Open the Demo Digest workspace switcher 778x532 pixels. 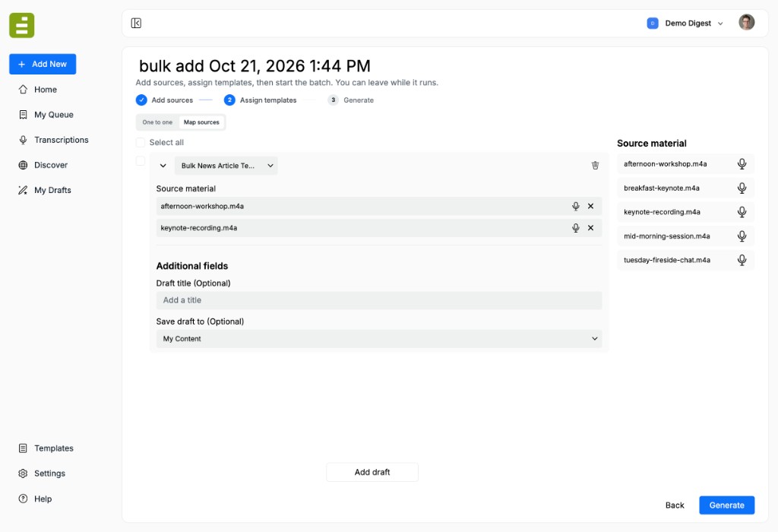click(685, 24)
